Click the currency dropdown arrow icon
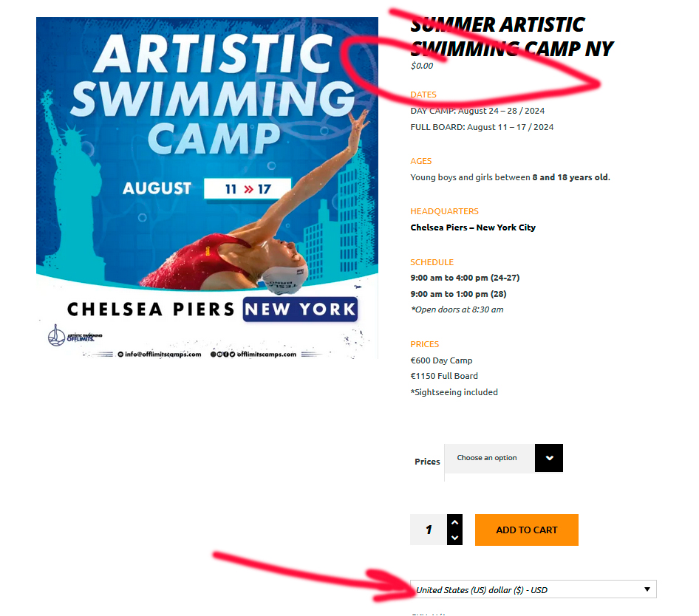This screenshot has width=699, height=616. point(647,589)
